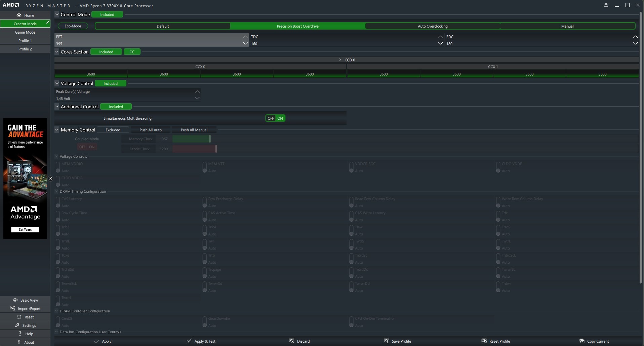Click the Push All Auto button

click(x=151, y=130)
